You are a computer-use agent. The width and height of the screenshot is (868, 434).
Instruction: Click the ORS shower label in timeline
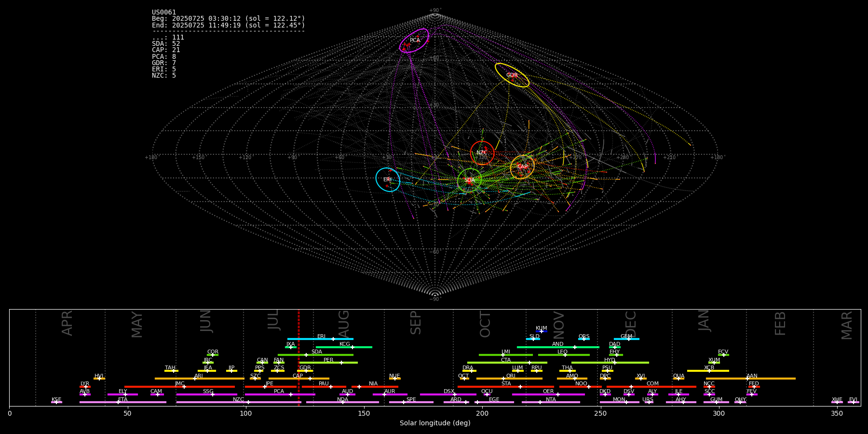pyautogui.click(x=584, y=337)
